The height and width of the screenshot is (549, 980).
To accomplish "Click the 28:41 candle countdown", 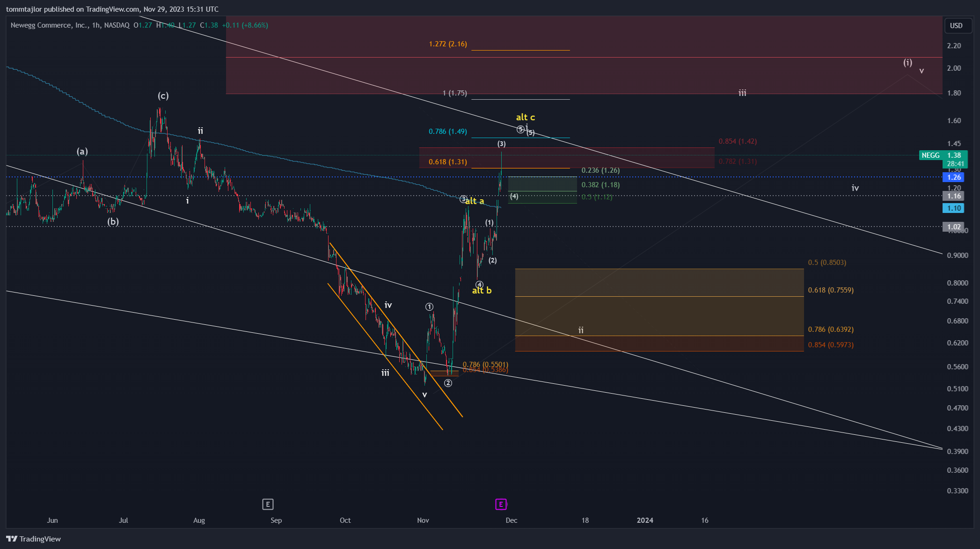I will (955, 164).
